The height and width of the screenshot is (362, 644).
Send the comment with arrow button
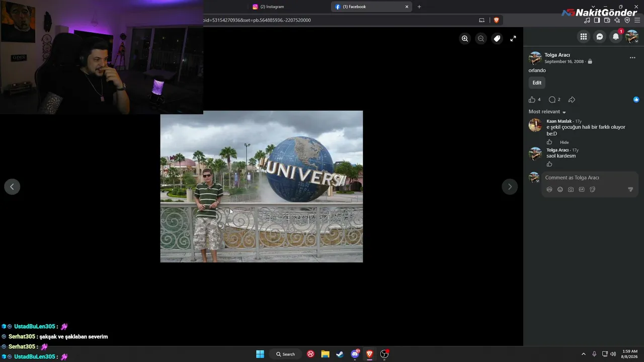(630, 190)
